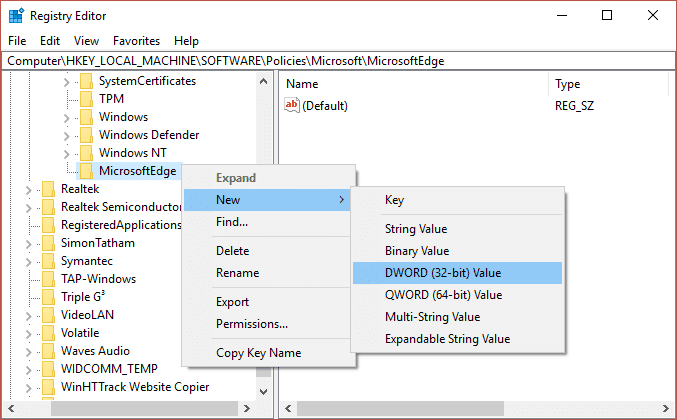Create a new Multi-String Value
This screenshot has width=677, height=420.
pos(457,317)
